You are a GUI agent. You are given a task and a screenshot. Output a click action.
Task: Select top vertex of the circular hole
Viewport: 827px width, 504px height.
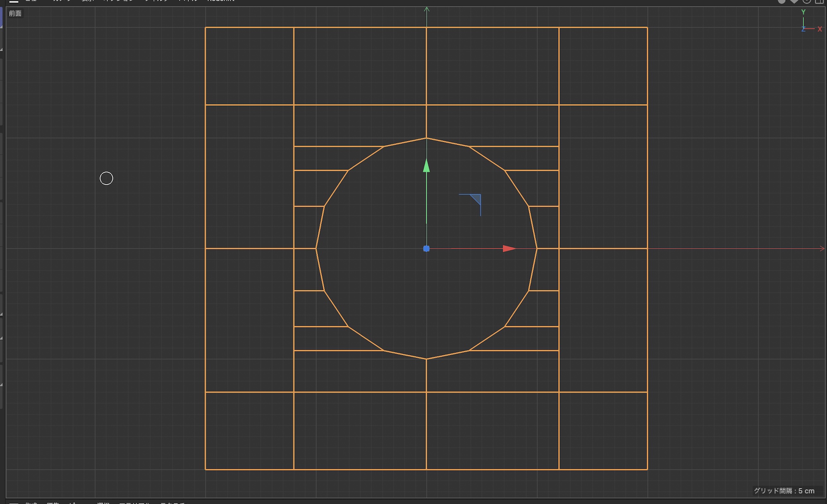tap(426, 138)
